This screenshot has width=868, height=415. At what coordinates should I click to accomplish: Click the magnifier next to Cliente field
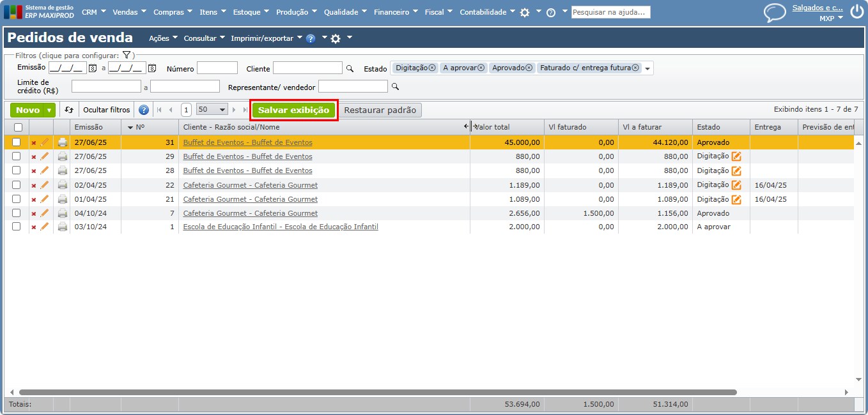(x=350, y=68)
